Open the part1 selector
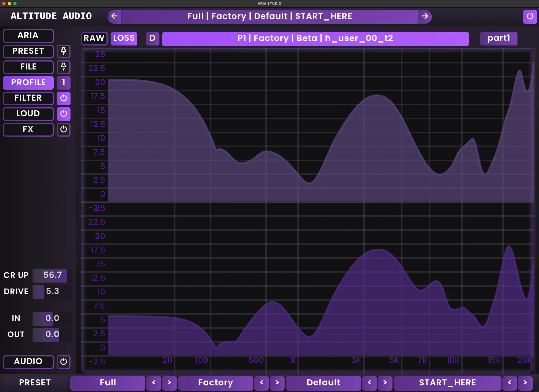 coord(498,38)
